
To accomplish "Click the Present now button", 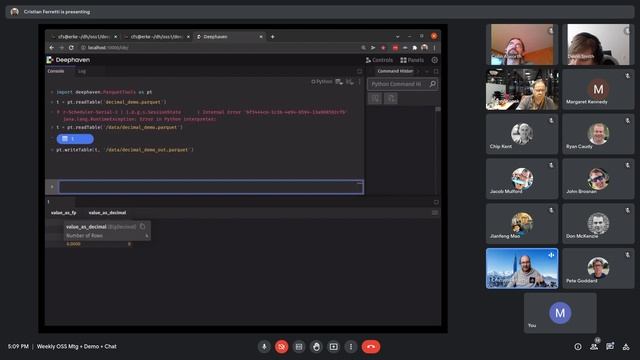I will point(333,347).
